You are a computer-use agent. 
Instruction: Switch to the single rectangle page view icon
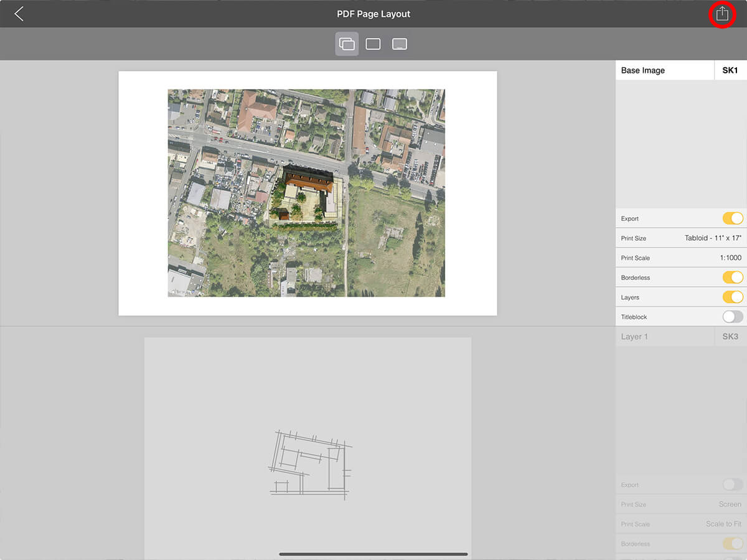point(373,44)
